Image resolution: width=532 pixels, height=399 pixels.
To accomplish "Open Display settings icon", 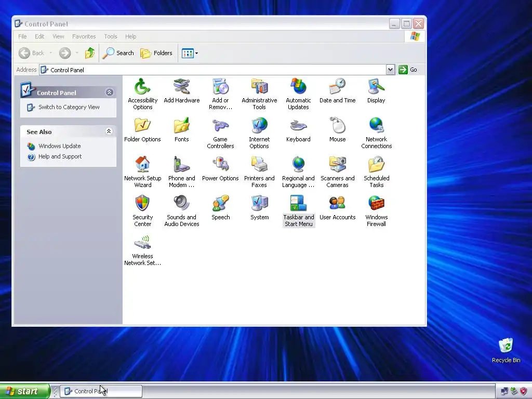I will [x=376, y=90].
